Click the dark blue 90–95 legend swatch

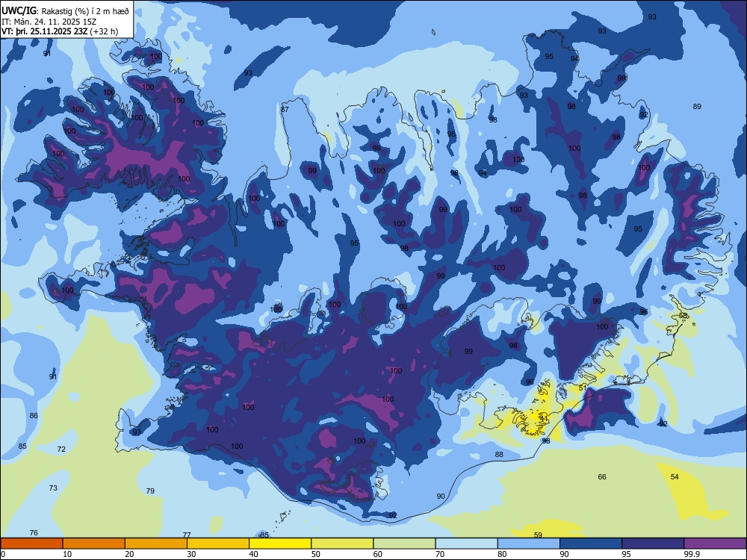click(x=591, y=544)
